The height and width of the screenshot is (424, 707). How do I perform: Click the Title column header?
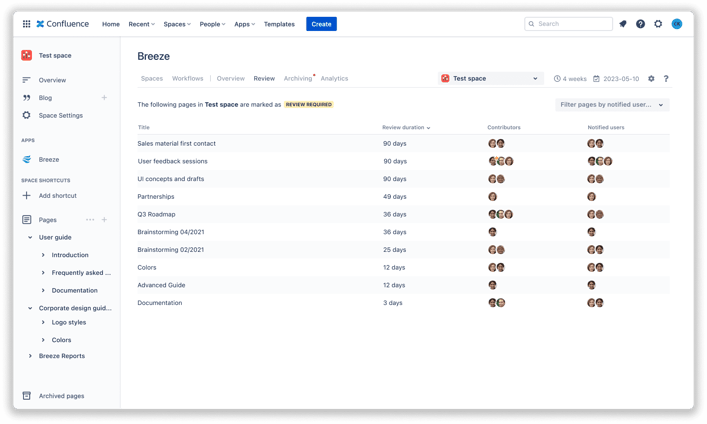[143, 128]
